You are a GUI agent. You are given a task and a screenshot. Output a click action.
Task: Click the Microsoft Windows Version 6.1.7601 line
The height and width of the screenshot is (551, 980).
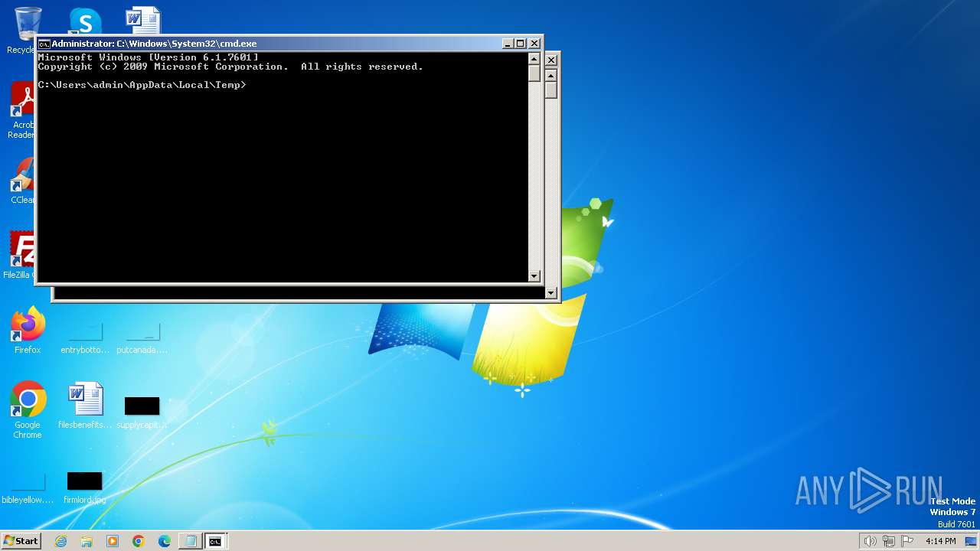(149, 57)
